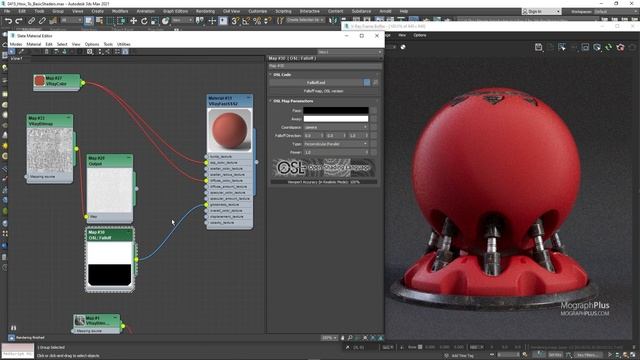
Task: Open the falloff Type dropdown
Action: [x=336, y=144]
